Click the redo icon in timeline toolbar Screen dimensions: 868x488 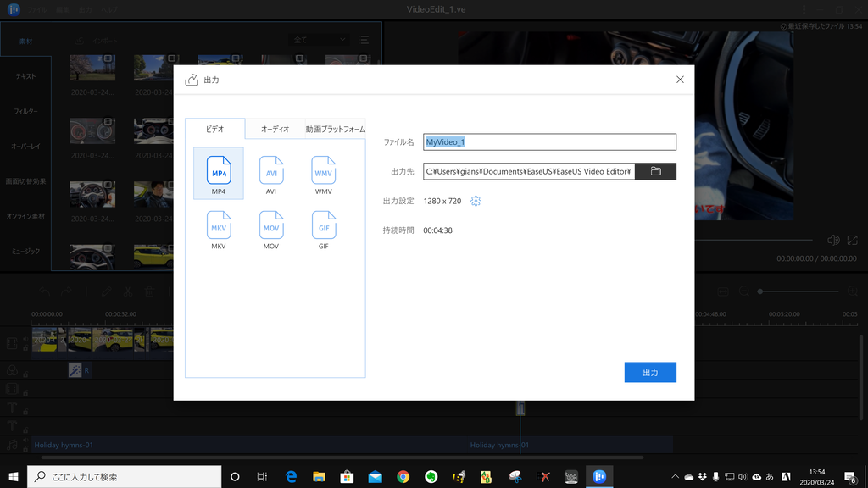point(66,291)
